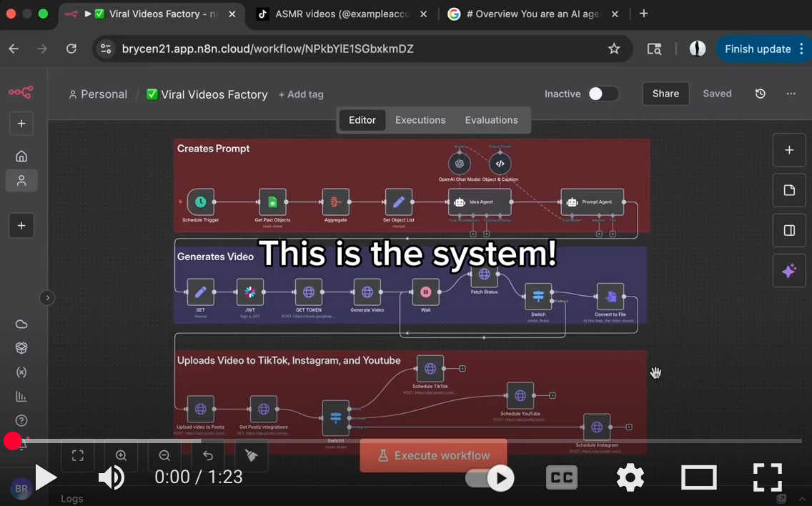
Task: Open the Home icon in left sidebar
Action: (x=21, y=156)
